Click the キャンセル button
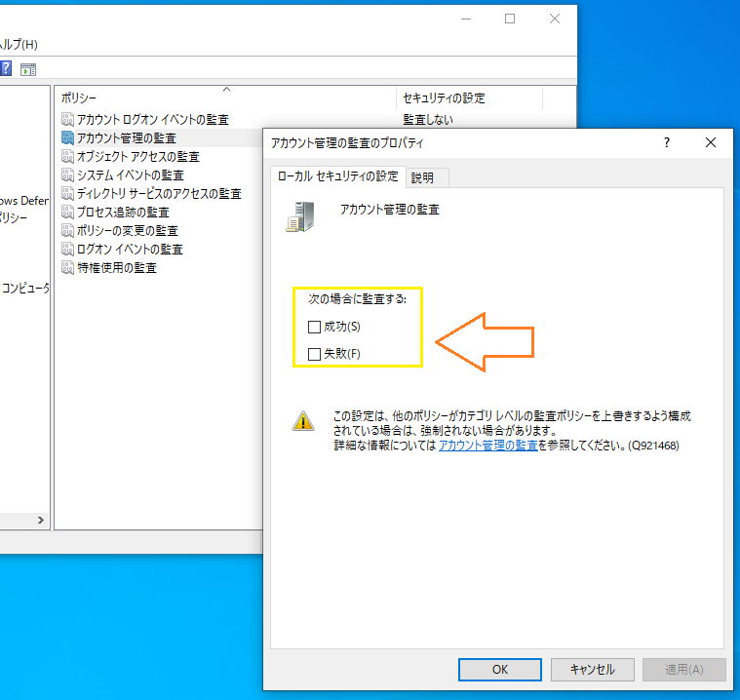 [x=592, y=670]
